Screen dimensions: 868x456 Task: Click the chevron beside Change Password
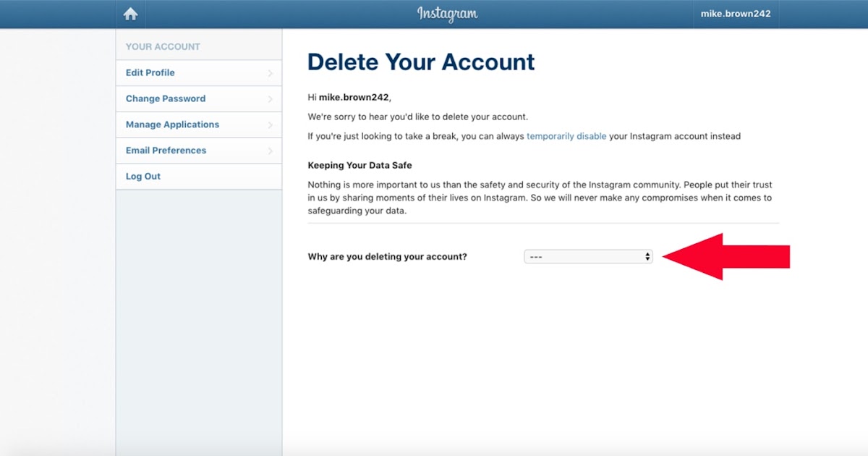[271, 99]
